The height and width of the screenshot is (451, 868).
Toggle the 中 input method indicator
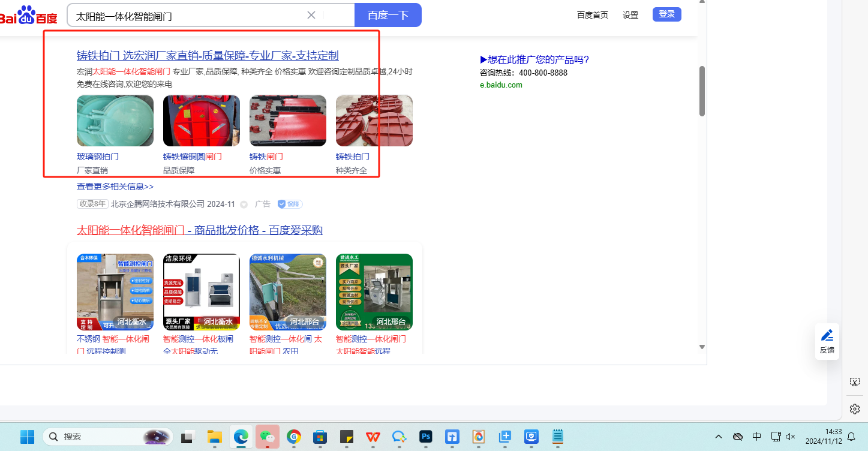point(757,437)
